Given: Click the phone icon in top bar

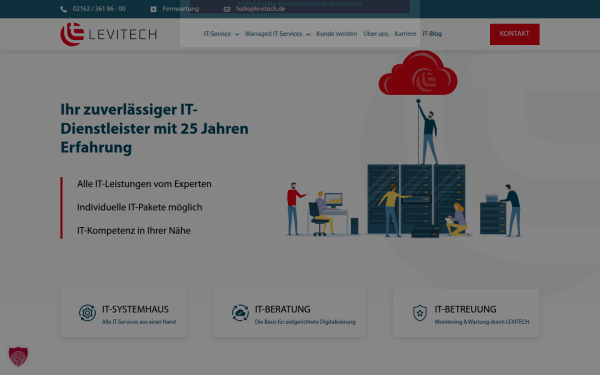Looking at the screenshot, I should point(64,9).
